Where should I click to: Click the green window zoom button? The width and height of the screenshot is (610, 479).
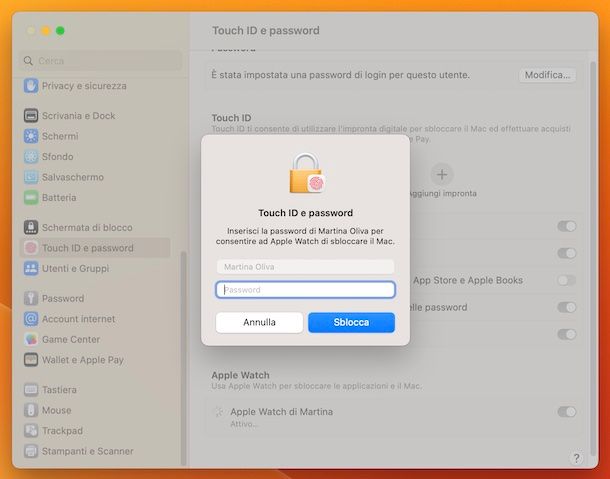60,31
